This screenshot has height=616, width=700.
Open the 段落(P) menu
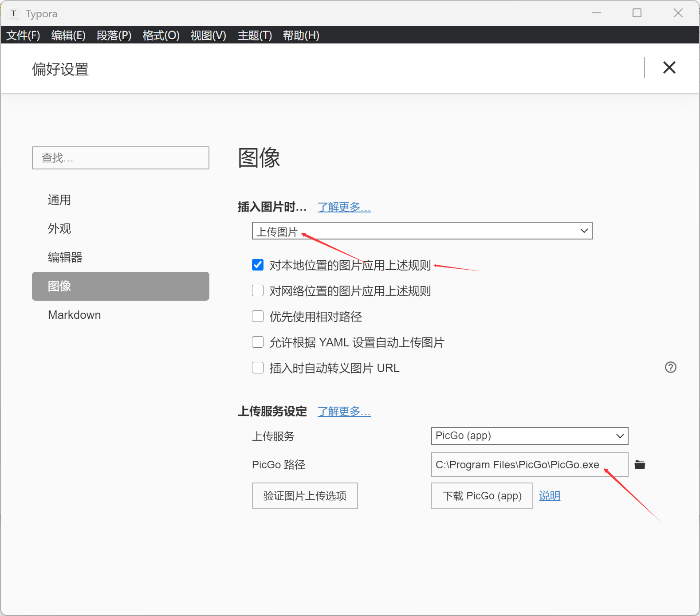click(114, 35)
